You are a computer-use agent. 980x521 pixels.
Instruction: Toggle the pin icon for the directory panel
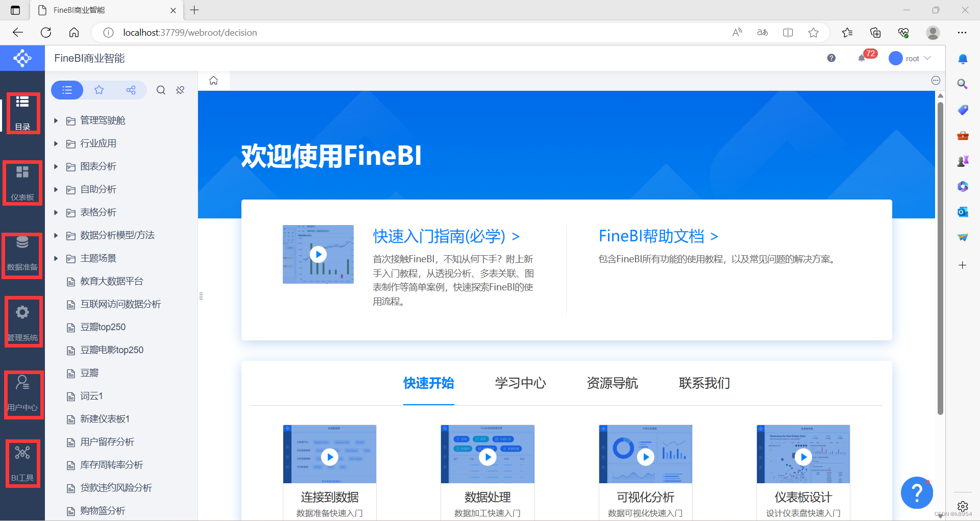click(x=180, y=90)
